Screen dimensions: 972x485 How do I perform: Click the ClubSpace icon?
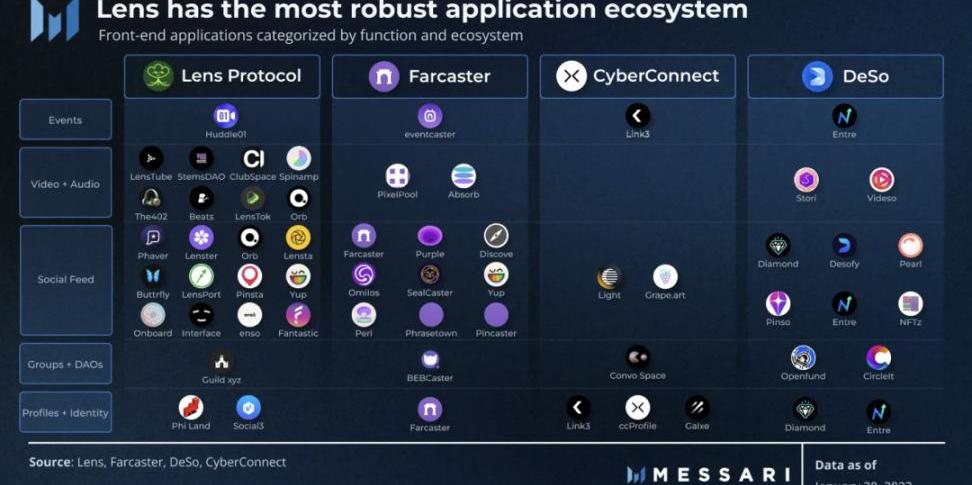pos(253,158)
